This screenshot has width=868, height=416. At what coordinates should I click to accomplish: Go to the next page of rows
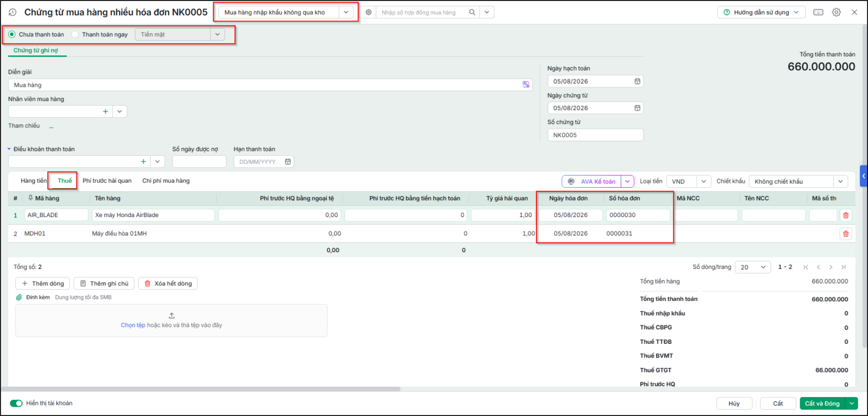click(x=831, y=267)
